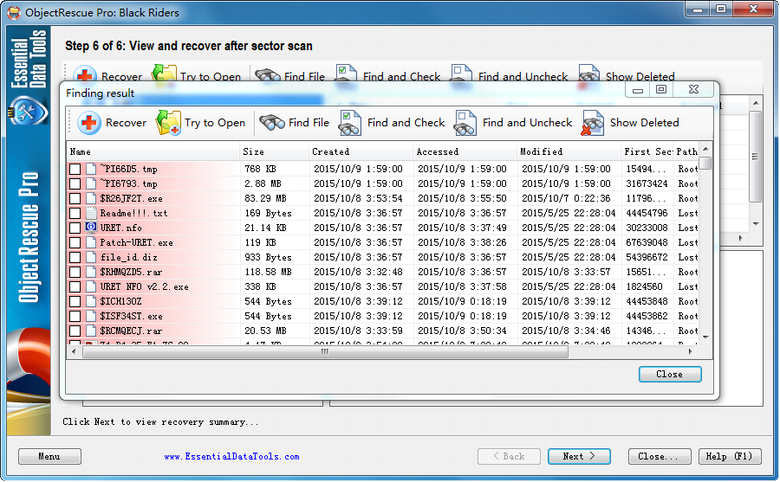Sort files by Size column header
Viewport: 780px width, 482px height.
point(272,152)
